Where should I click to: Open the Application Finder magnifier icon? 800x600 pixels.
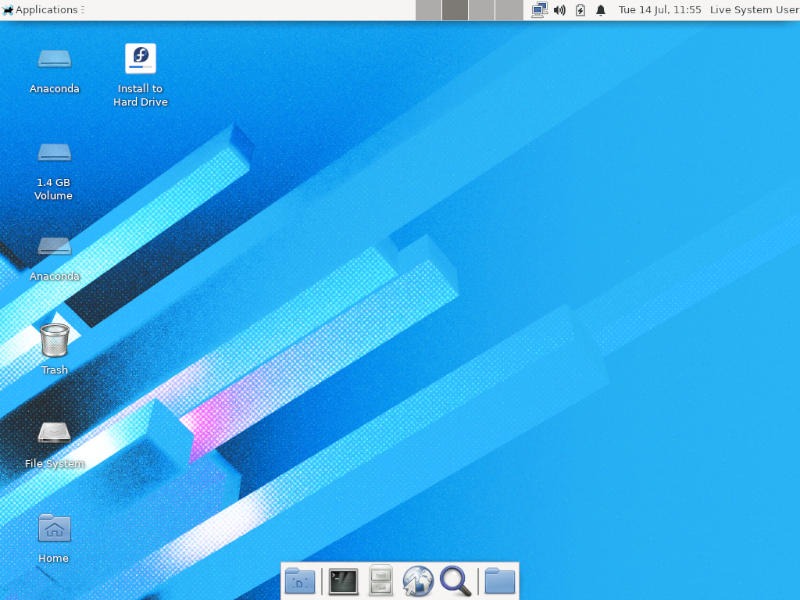coord(456,580)
